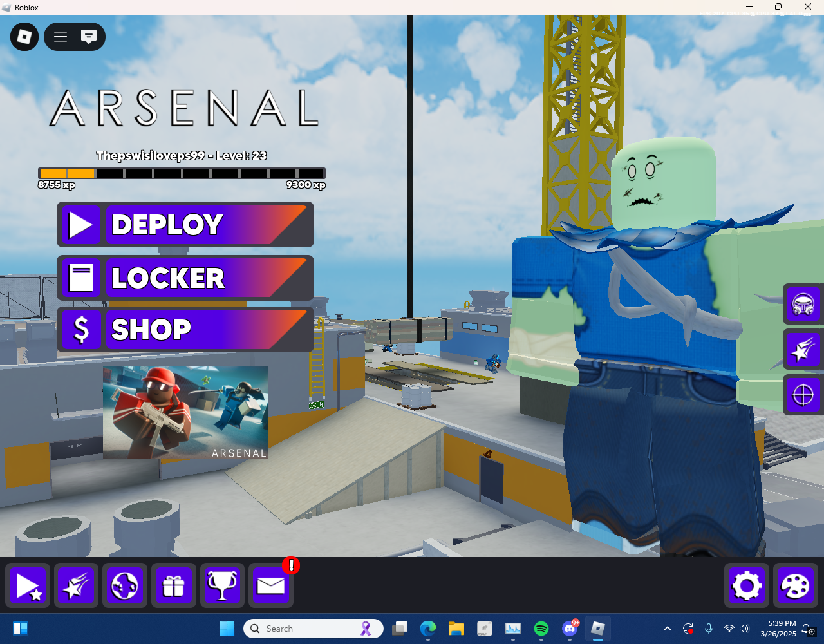Image resolution: width=824 pixels, height=644 pixels.
Task: Open the LOCKER menu
Action: tap(185, 278)
